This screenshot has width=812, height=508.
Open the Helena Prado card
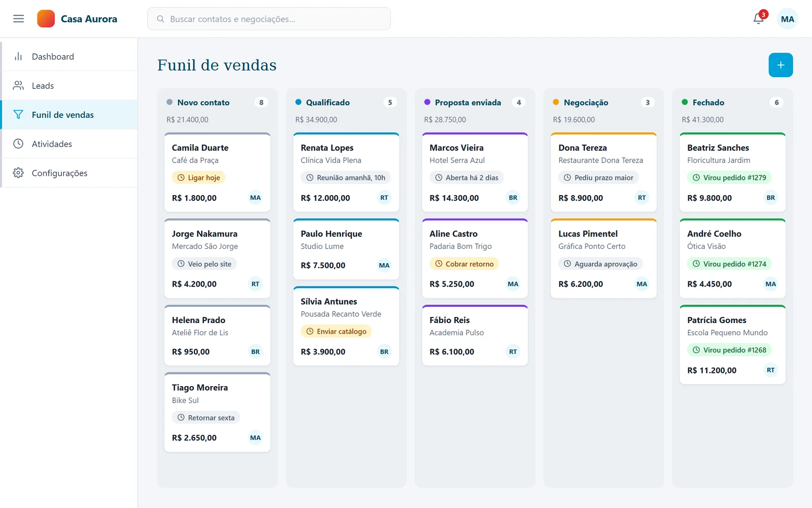click(217, 335)
